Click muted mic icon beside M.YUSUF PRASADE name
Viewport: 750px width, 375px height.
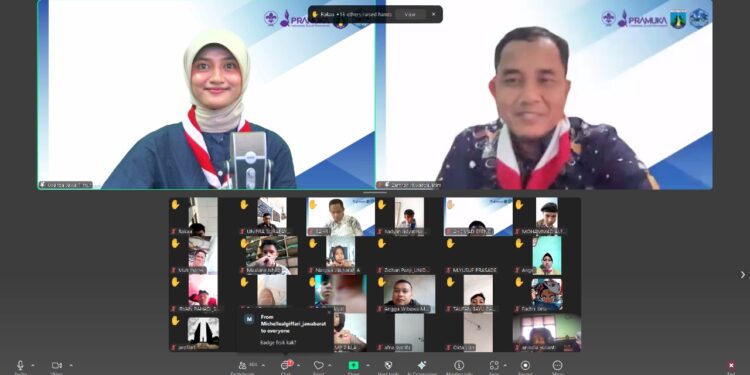coord(449,271)
